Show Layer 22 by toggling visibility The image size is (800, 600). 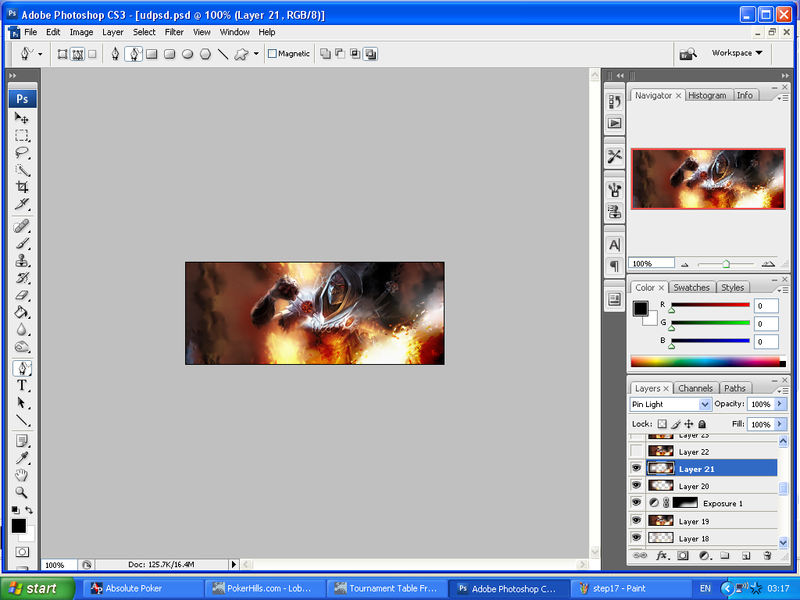636,451
